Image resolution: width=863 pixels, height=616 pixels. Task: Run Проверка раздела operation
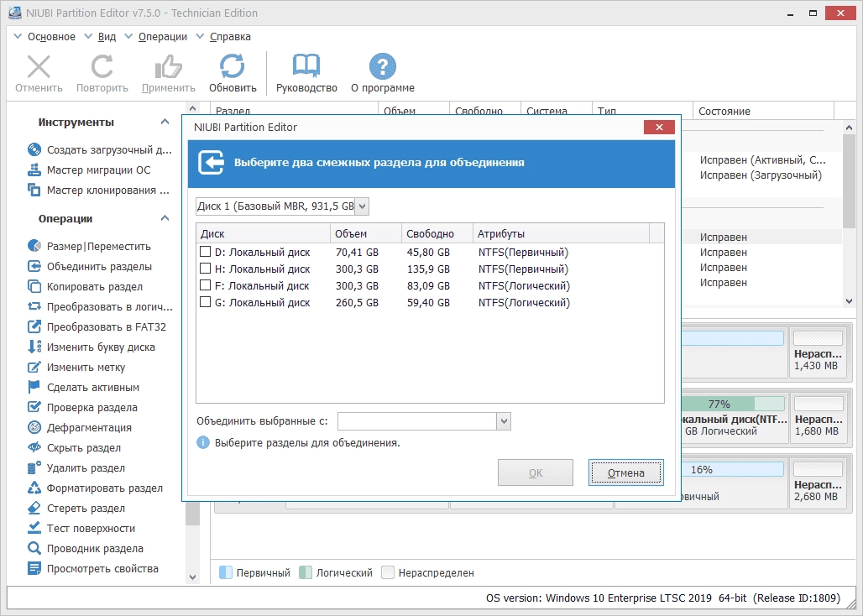click(82, 408)
